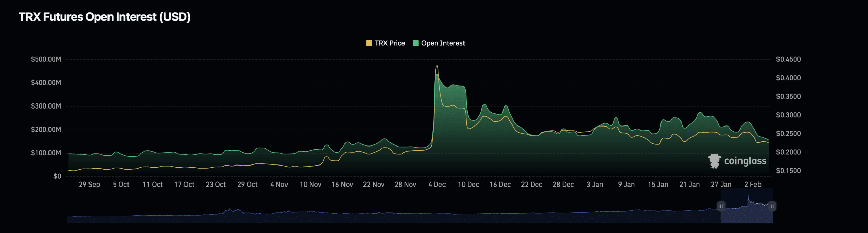Click the green Open Interest legend swatch
Viewport: 868px width, 233px height.
[415, 43]
